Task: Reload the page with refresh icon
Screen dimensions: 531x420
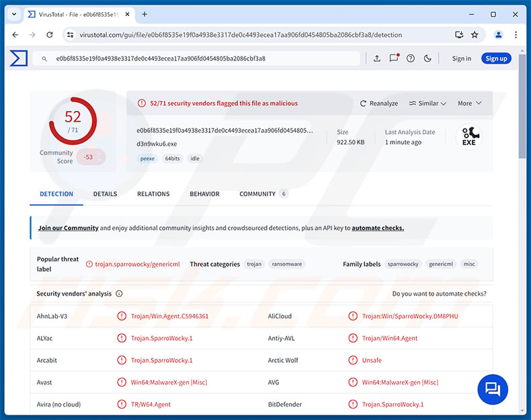Action: (x=50, y=34)
